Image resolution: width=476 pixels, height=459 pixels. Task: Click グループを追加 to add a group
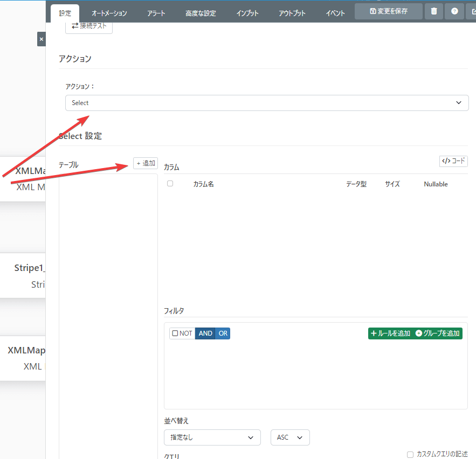click(x=437, y=333)
